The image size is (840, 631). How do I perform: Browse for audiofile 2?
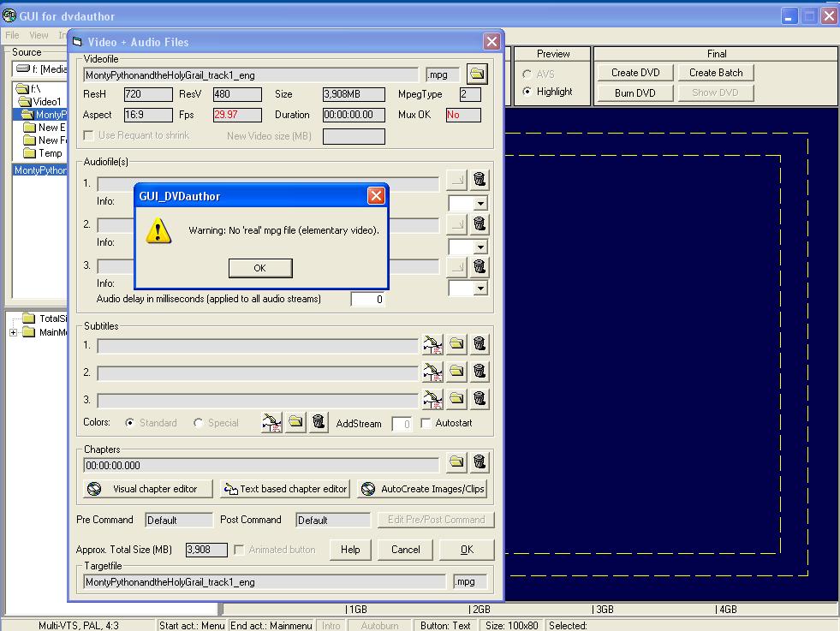point(456,224)
